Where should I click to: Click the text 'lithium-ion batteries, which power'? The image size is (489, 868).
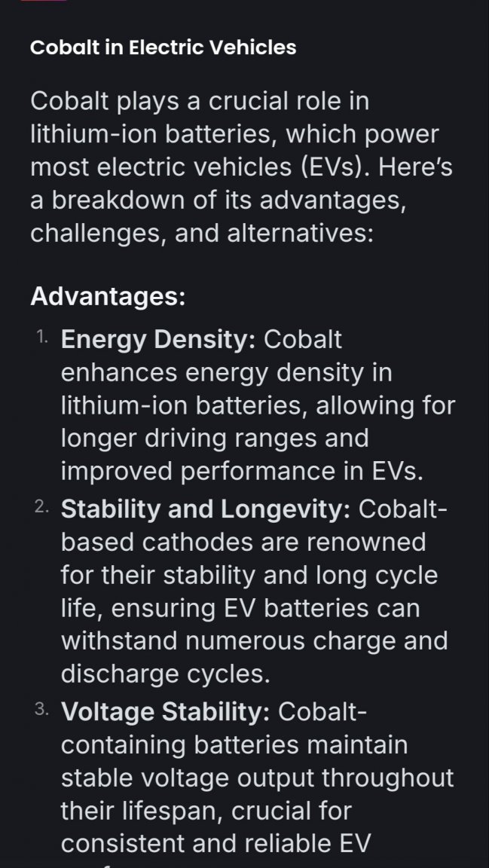(234, 135)
